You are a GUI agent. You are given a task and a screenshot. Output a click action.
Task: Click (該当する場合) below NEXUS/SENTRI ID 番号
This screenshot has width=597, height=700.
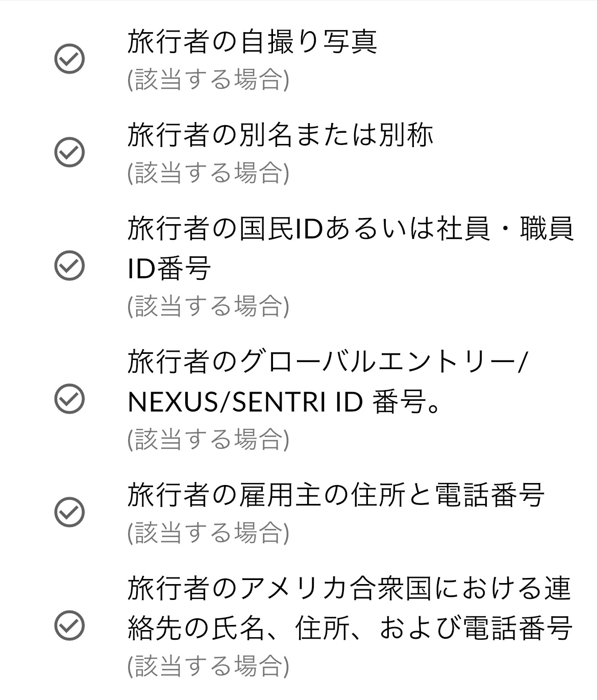pos(208,439)
